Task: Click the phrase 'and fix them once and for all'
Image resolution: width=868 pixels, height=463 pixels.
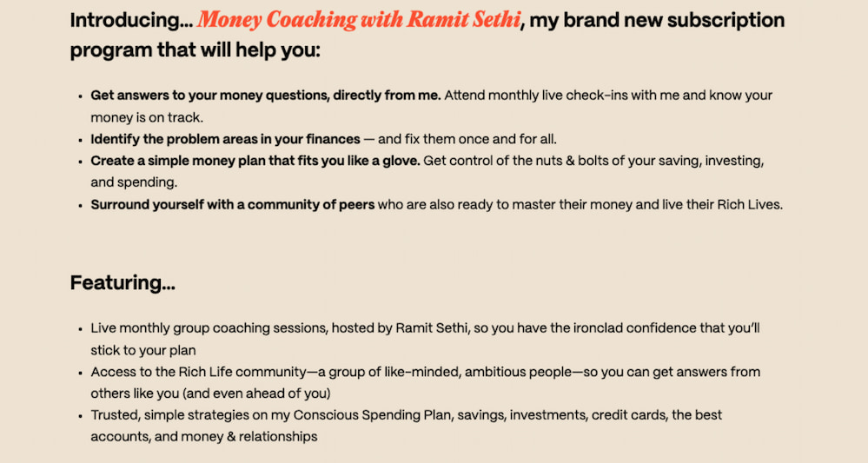Action: (467, 139)
